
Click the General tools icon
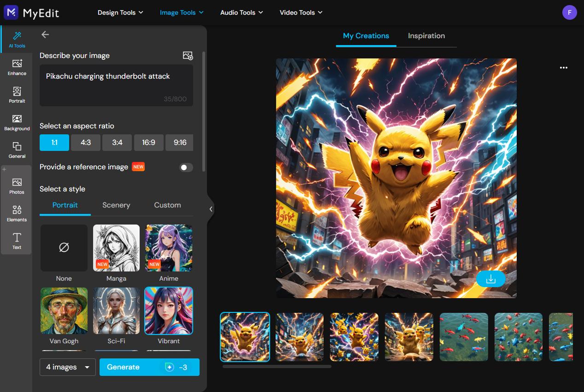(17, 149)
